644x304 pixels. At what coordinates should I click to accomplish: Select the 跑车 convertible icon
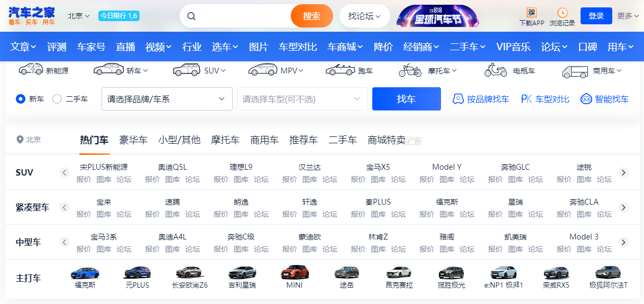click(340, 70)
